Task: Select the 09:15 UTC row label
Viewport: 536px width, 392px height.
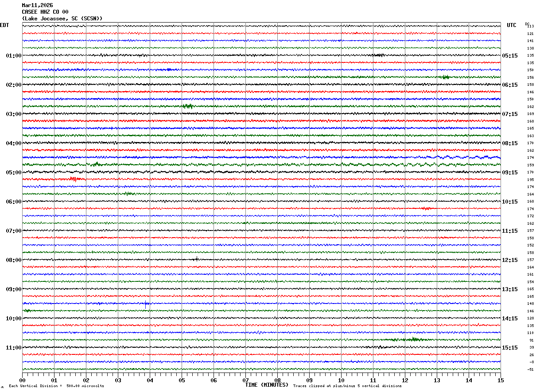Action: (x=510, y=173)
